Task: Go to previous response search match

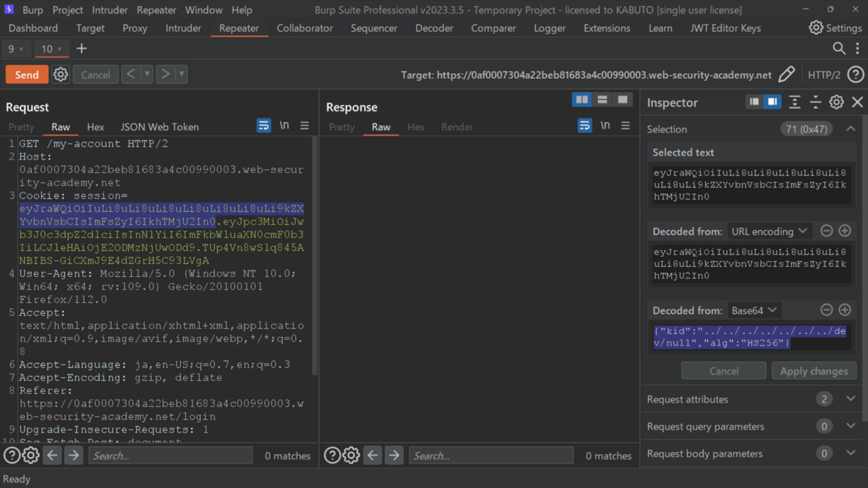Action: click(x=373, y=455)
